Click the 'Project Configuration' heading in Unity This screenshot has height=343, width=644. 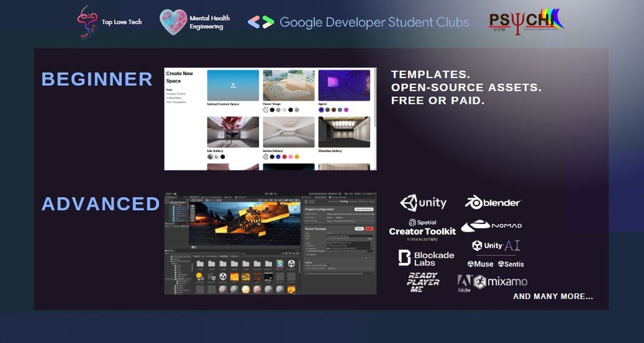coord(319,209)
